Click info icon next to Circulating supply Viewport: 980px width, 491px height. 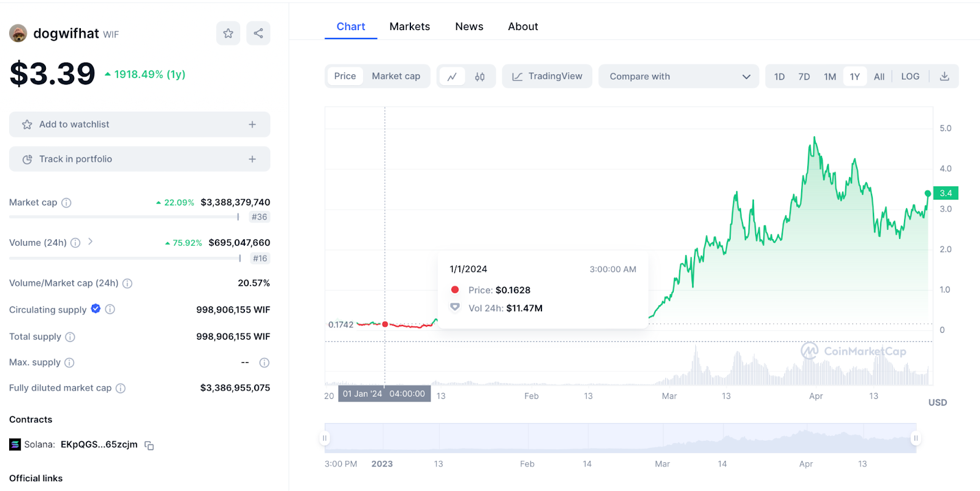(110, 310)
